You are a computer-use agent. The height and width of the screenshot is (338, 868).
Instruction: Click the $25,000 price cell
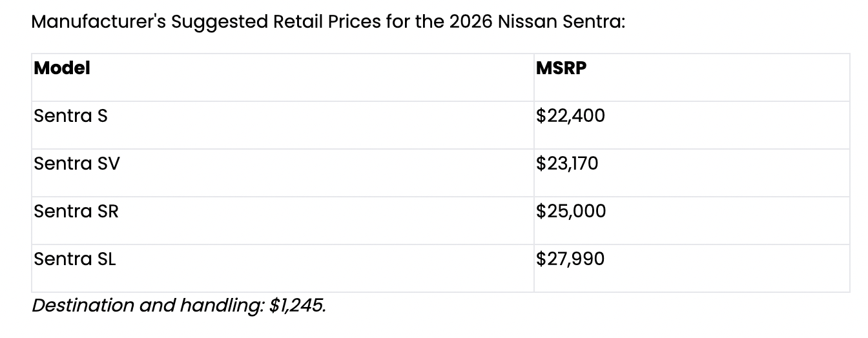[x=571, y=212]
